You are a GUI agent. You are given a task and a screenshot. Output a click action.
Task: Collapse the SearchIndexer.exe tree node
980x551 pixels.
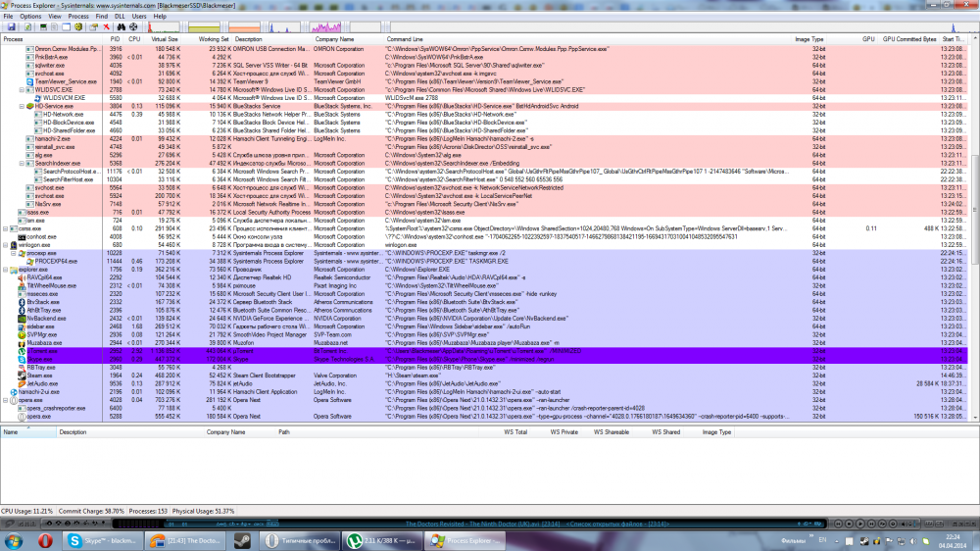[22, 163]
